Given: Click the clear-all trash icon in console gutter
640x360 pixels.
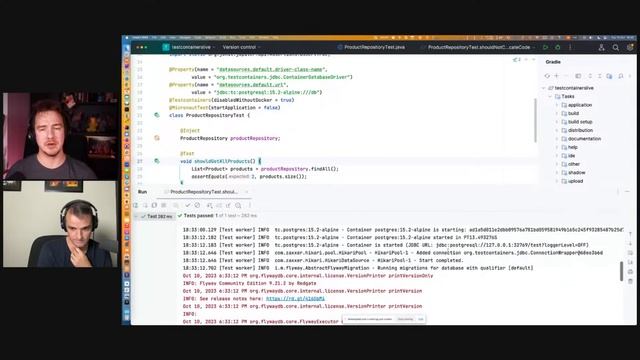Looking at the screenshot, I should tap(630, 282).
